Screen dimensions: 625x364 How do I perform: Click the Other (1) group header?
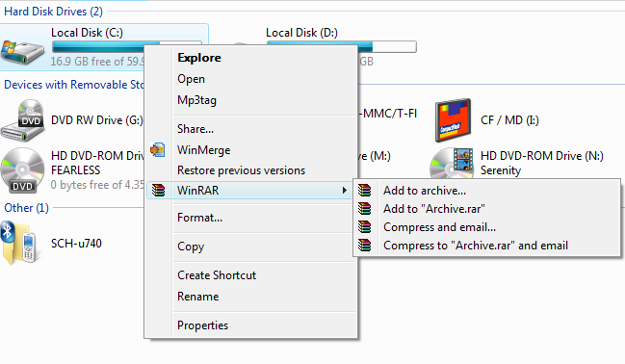tap(26, 208)
